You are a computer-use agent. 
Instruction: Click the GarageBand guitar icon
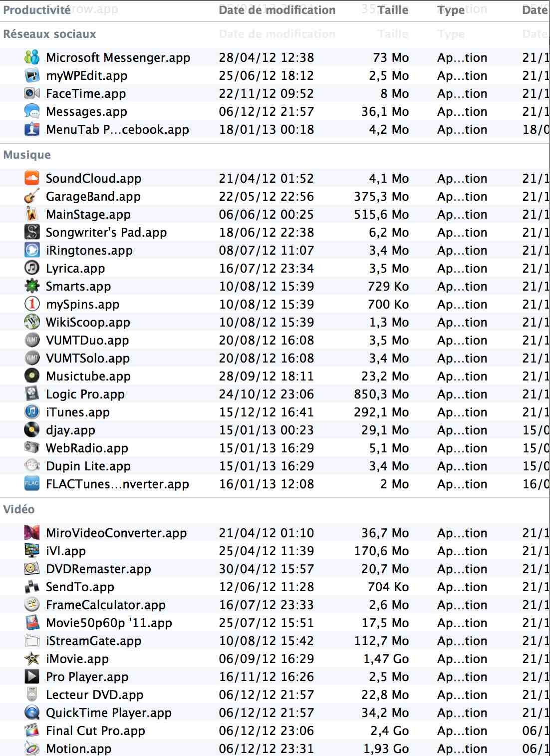tap(32, 196)
